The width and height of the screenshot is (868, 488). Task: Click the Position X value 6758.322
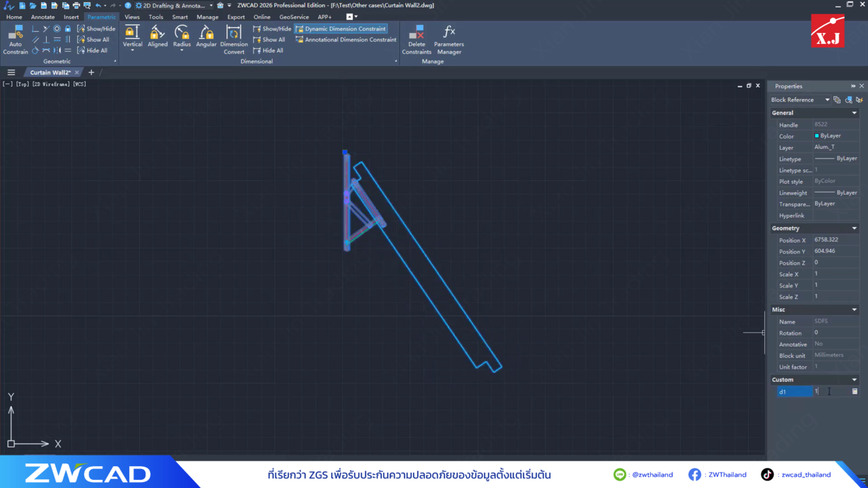click(x=826, y=240)
